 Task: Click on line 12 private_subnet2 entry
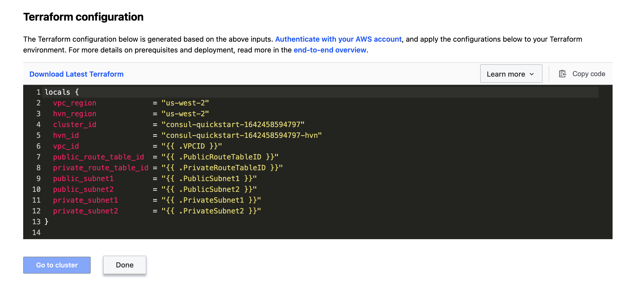pyautogui.click(x=86, y=211)
